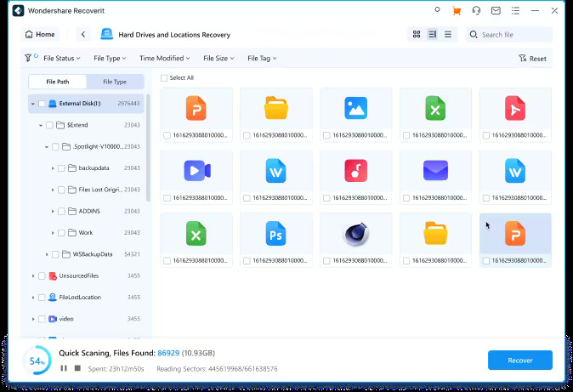Open the image file thumbnail in first row
The width and height of the screenshot is (573, 392).
pyautogui.click(x=355, y=108)
